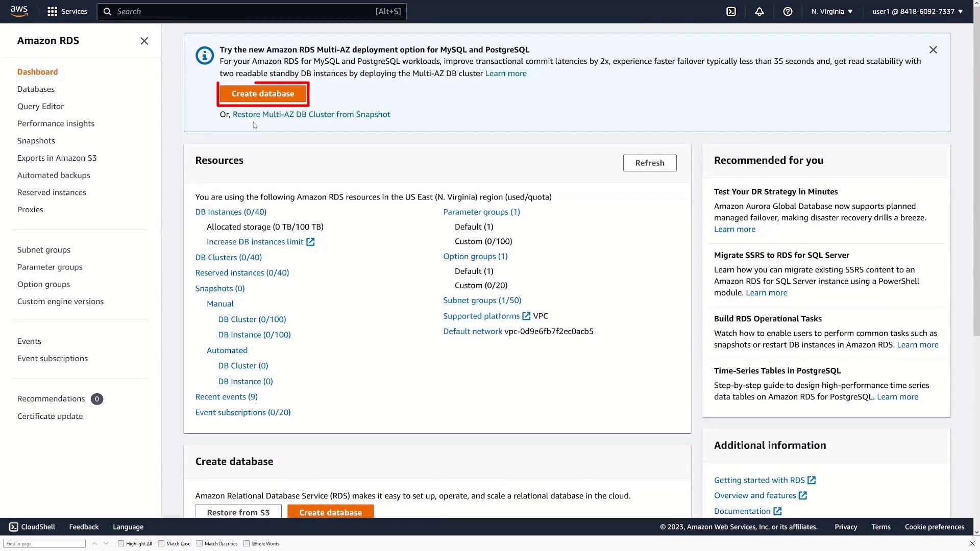Open the Services grid menu
The width and height of the screenshot is (980, 551).
pos(67,11)
